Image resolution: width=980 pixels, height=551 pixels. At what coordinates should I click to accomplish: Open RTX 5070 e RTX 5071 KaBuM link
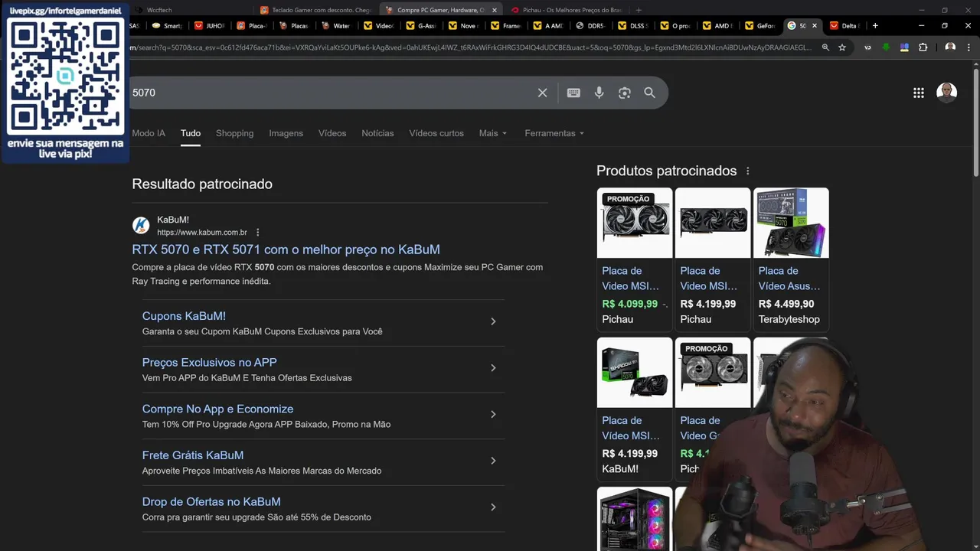[x=286, y=249]
